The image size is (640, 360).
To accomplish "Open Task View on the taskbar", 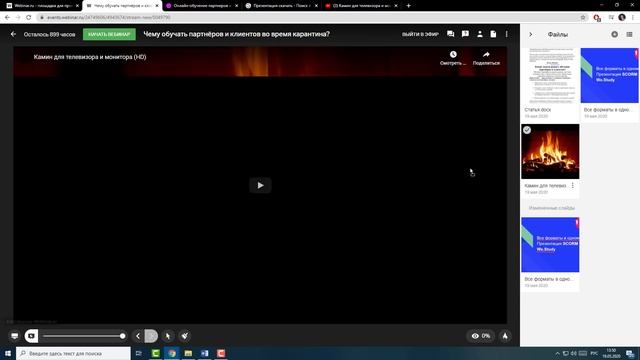I will click(138, 353).
